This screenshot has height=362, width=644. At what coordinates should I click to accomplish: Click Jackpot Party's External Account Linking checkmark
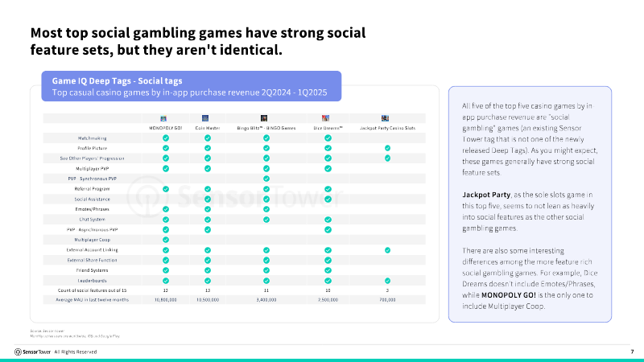[x=387, y=250]
